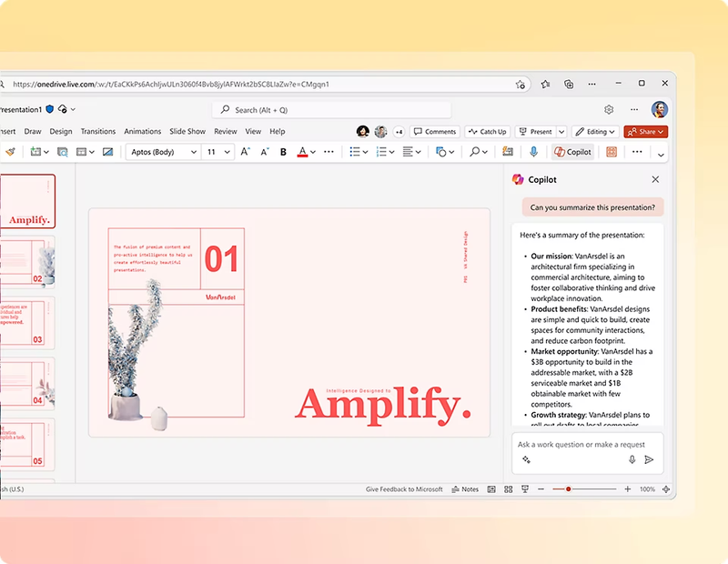This screenshot has height=564, width=728.
Task: Toggle Bold formatting
Action: coord(283,152)
